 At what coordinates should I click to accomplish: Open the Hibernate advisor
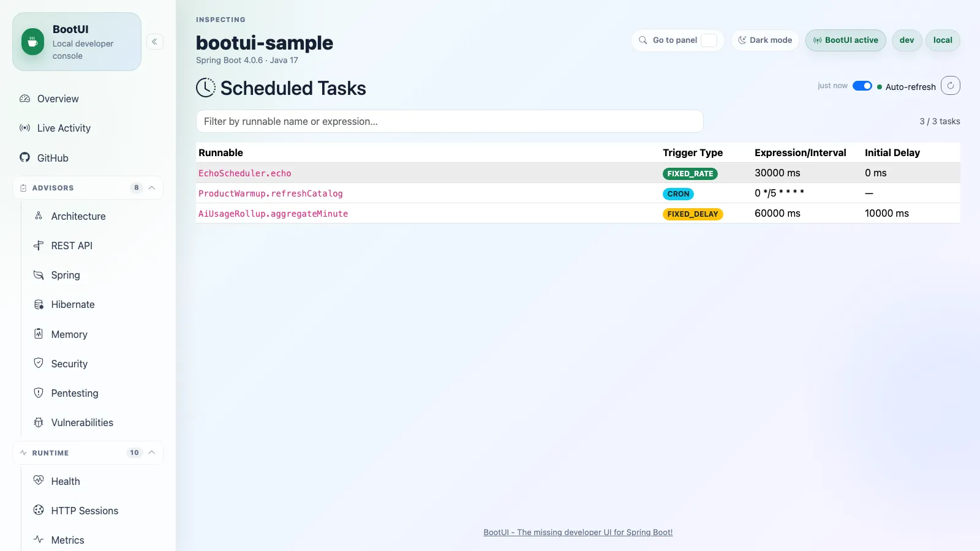tap(73, 304)
